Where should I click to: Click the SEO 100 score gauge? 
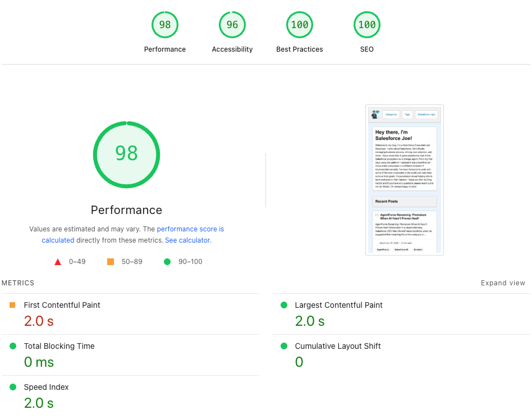[366, 24]
